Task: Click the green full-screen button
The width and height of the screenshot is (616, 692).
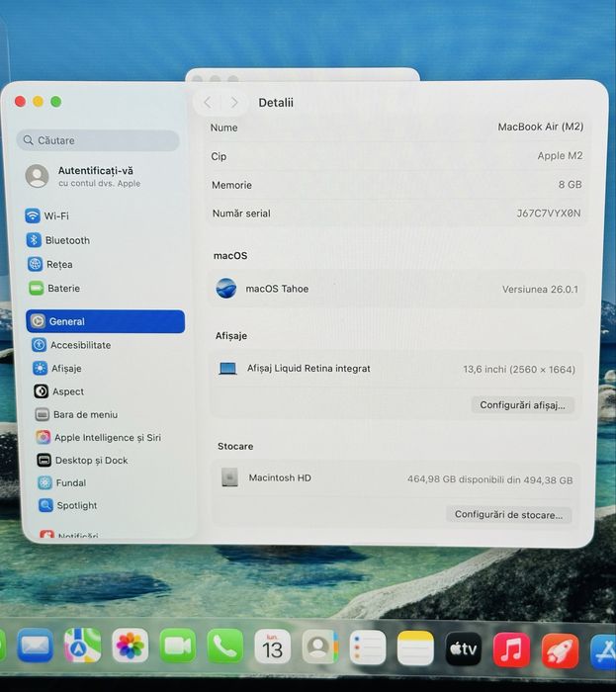Action: point(56,102)
